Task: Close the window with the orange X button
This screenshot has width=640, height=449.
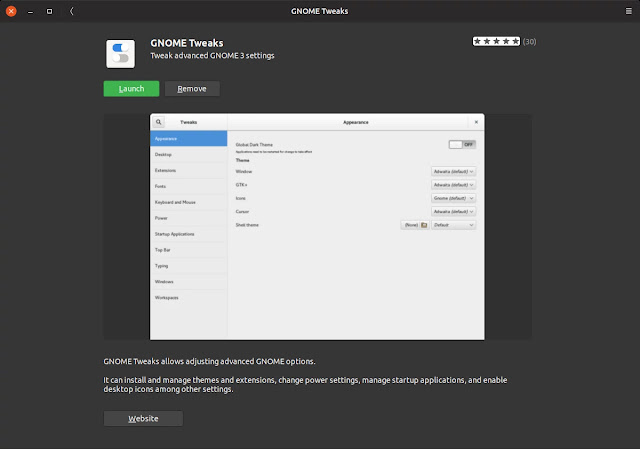Action: [x=11, y=11]
